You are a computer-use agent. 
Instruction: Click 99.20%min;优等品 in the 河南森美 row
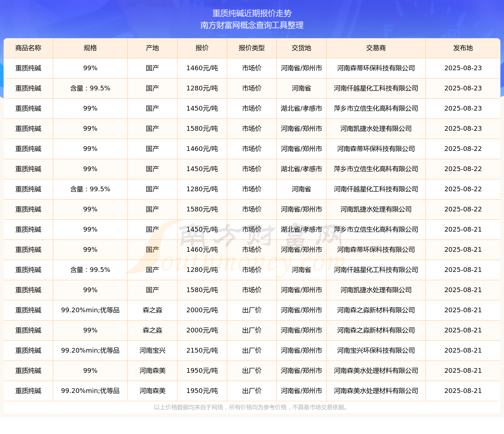click(90, 391)
